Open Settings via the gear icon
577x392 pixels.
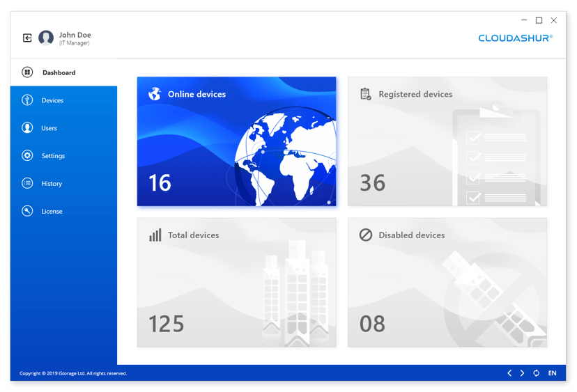[x=27, y=156]
